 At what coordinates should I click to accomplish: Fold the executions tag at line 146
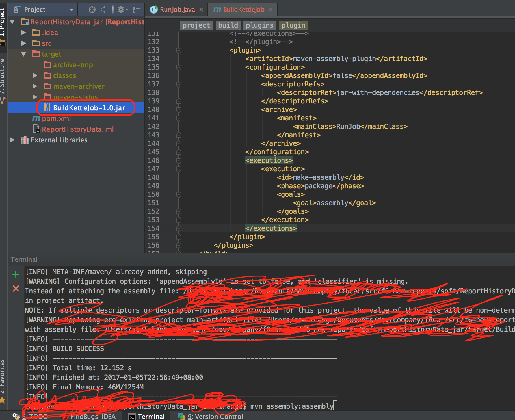click(x=179, y=161)
